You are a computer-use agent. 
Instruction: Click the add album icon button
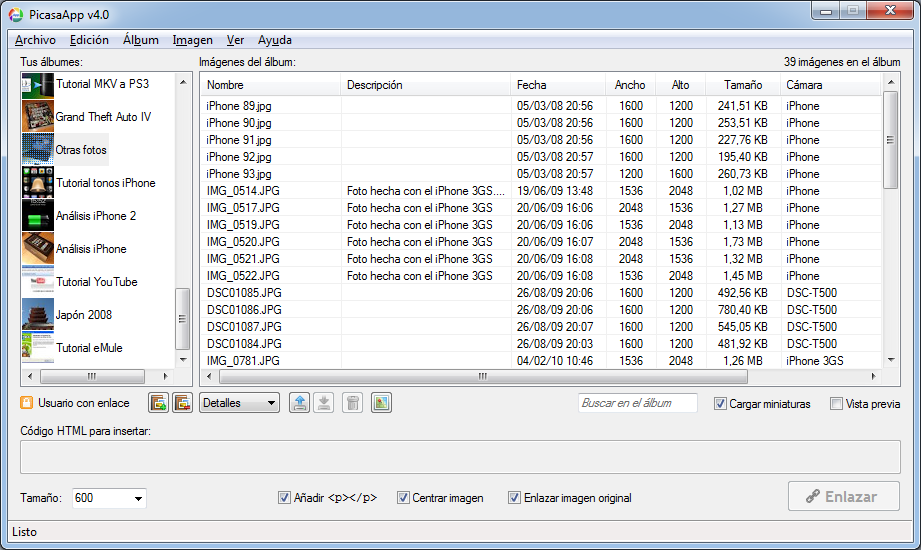[159, 403]
